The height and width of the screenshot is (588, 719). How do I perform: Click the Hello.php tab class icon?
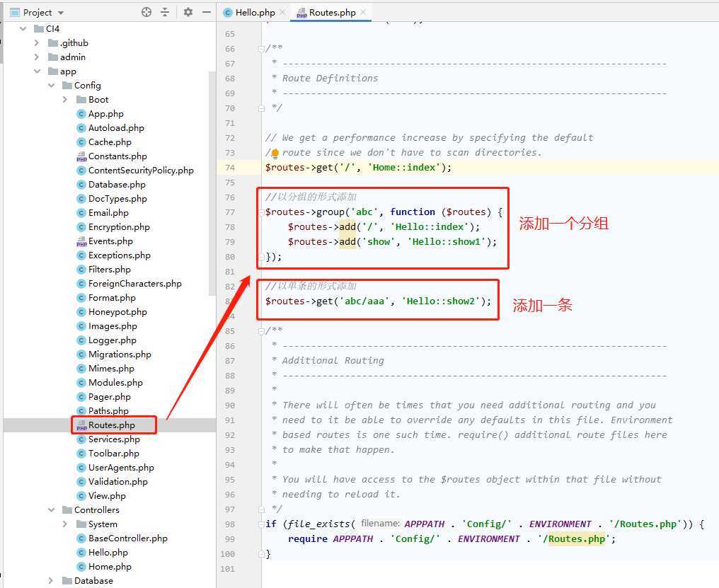pos(227,13)
